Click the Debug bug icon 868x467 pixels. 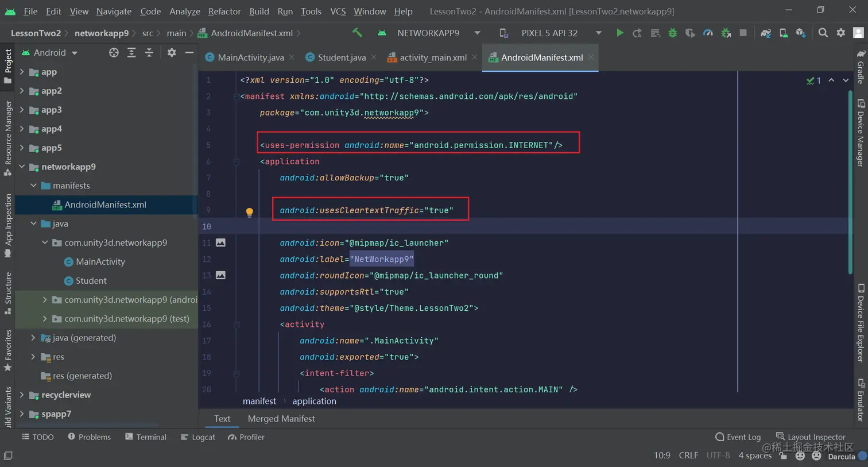coord(672,33)
